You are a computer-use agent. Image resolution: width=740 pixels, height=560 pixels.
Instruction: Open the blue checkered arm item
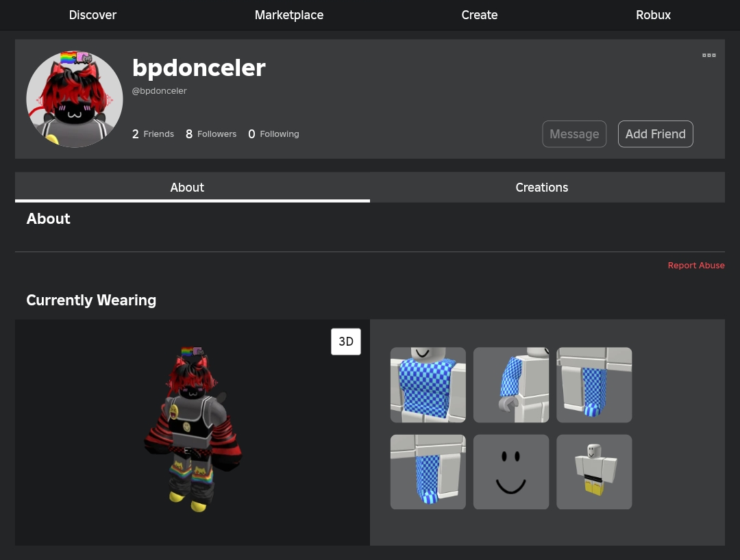(511, 385)
